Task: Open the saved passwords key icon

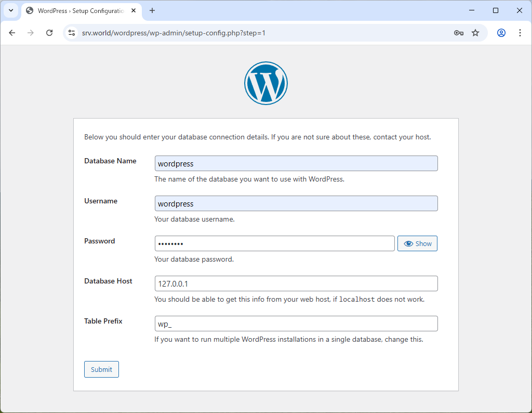Action: pos(458,32)
